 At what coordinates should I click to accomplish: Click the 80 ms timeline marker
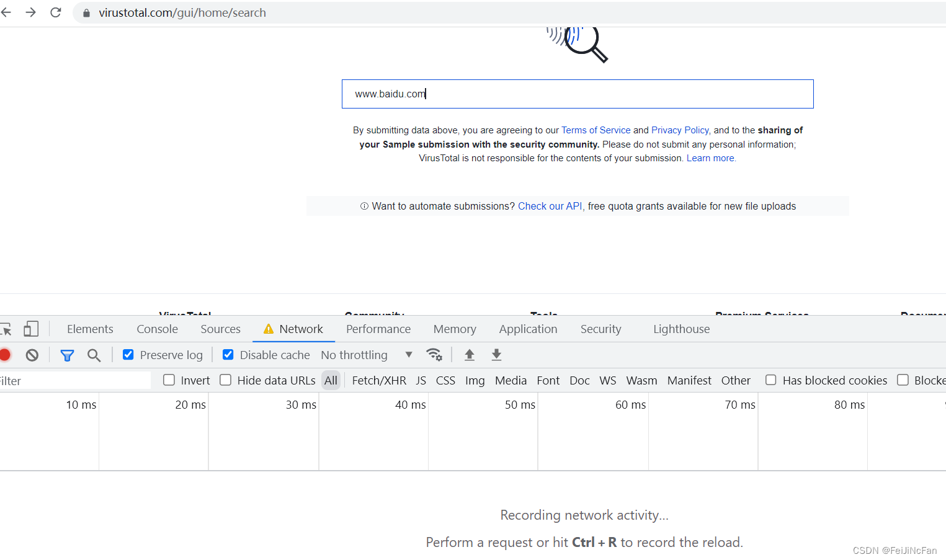(x=849, y=404)
